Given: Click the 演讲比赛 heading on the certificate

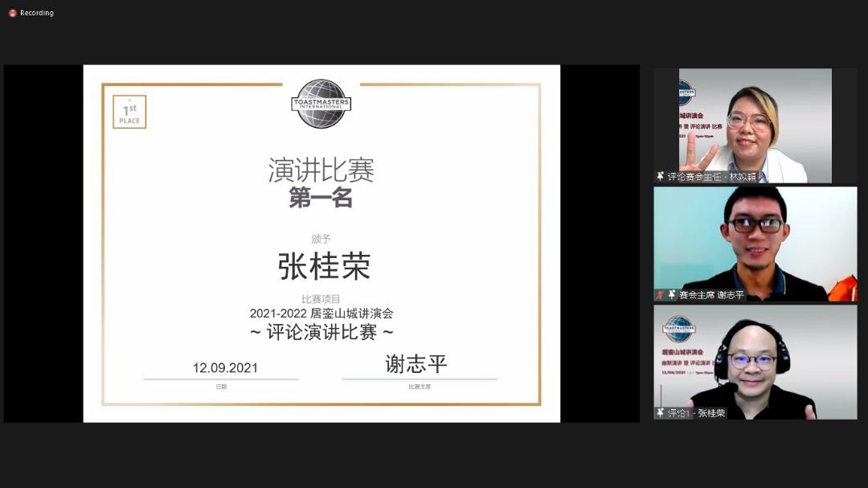Looking at the screenshot, I should coord(321,170).
